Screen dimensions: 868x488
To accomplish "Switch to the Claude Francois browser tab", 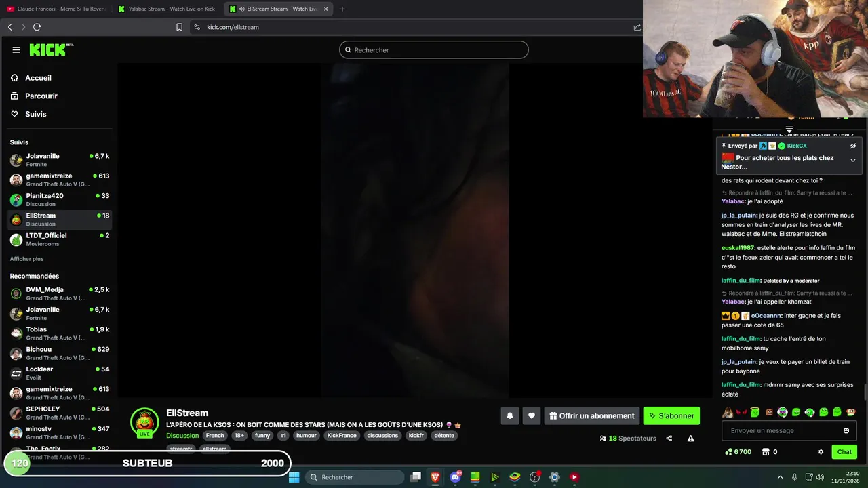I will click(x=57, y=9).
